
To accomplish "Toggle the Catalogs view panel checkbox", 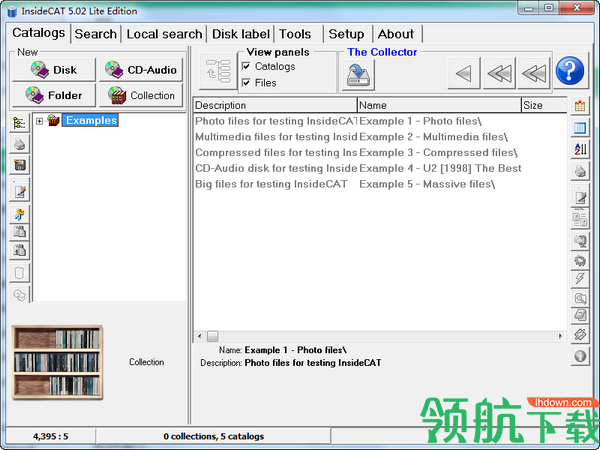I will [x=246, y=67].
